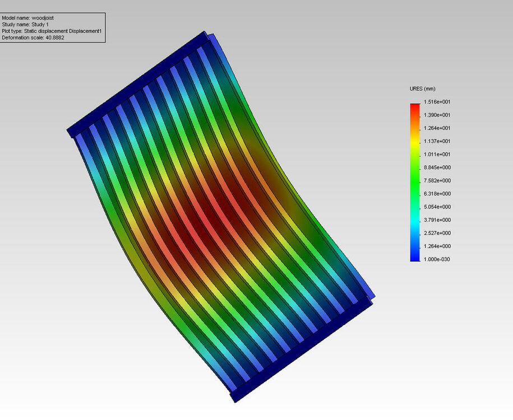Click the 1.000e-030 minimum legend value
This screenshot has height=420, width=513.
click(x=437, y=259)
